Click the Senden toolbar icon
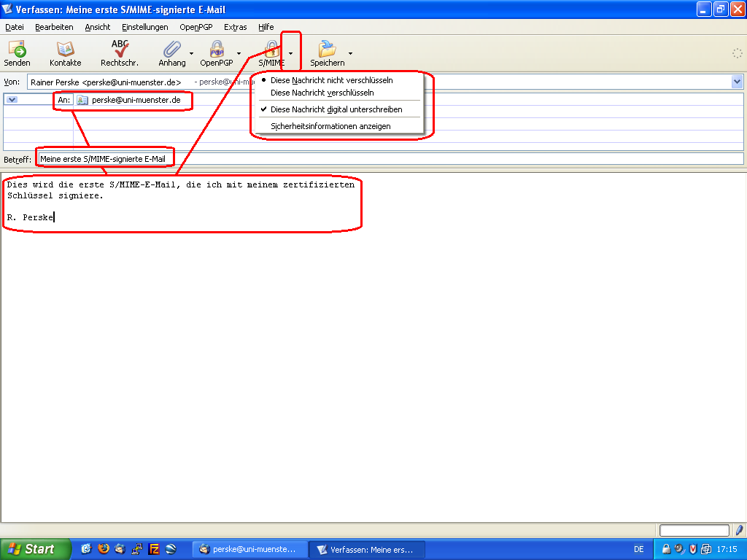Image resolution: width=747 pixels, height=560 pixels. coord(17,50)
